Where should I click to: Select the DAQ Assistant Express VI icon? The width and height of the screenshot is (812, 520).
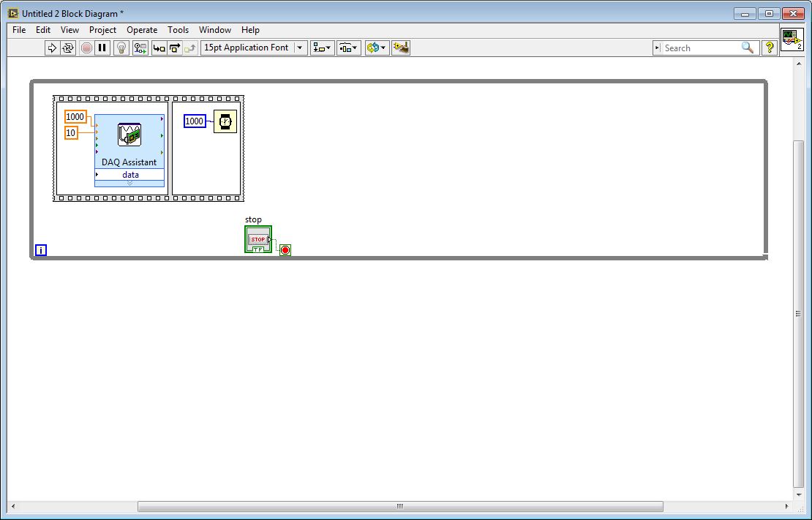tap(129, 135)
